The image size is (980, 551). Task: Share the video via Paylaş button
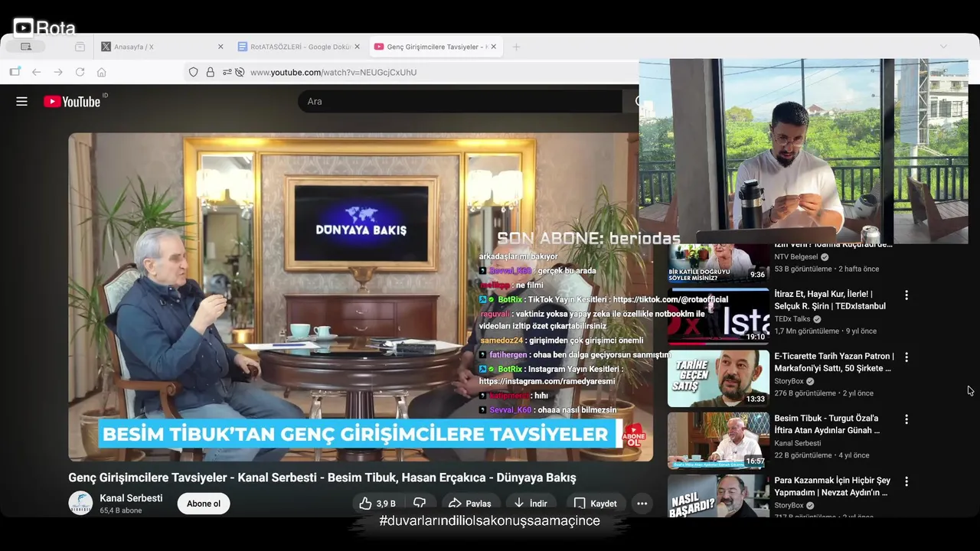[x=469, y=504]
